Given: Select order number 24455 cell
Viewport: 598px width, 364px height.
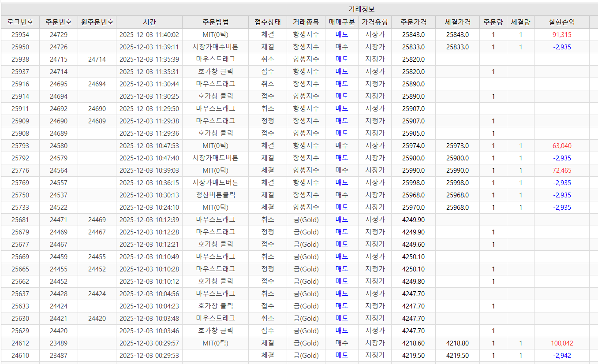Looking at the screenshot, I should tap(59, 269).
